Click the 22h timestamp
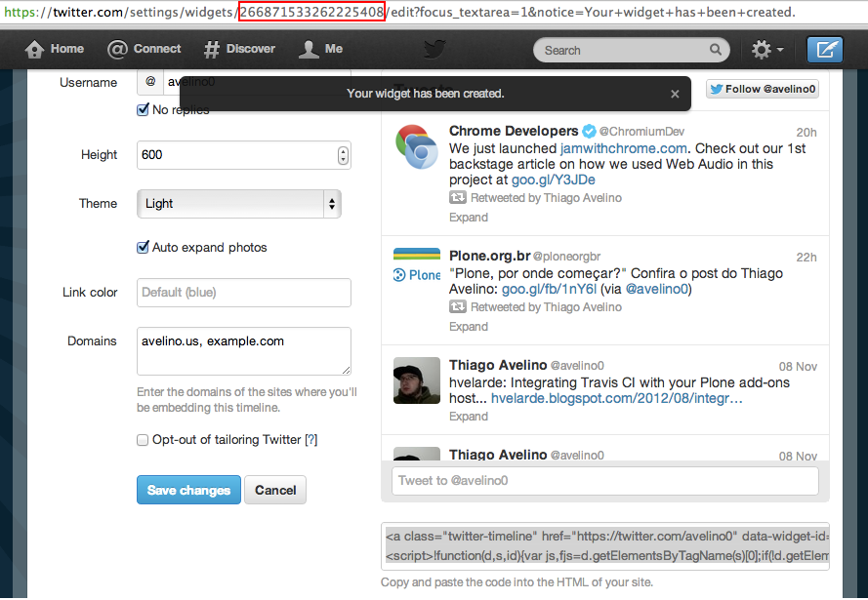The width and height of the screenshot is (868, 600). click(x=806, y=258)
